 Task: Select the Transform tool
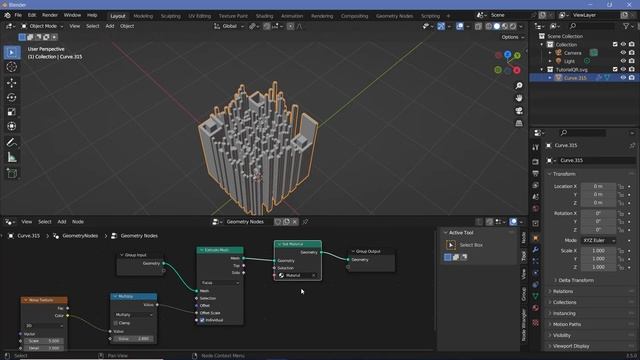pos(11,126)
